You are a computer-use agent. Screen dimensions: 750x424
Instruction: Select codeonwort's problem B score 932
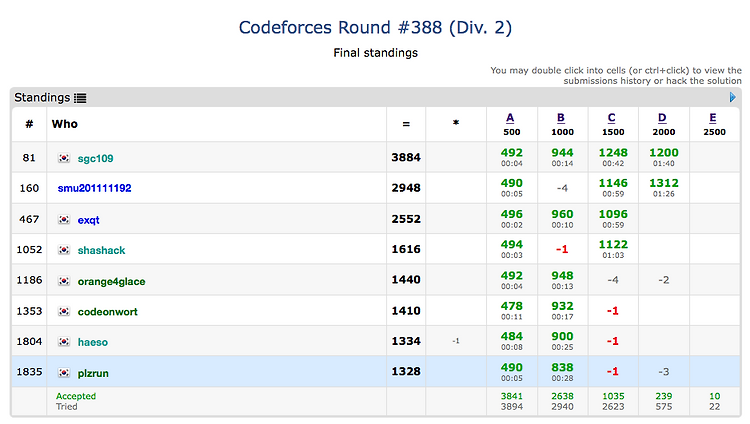562,306
